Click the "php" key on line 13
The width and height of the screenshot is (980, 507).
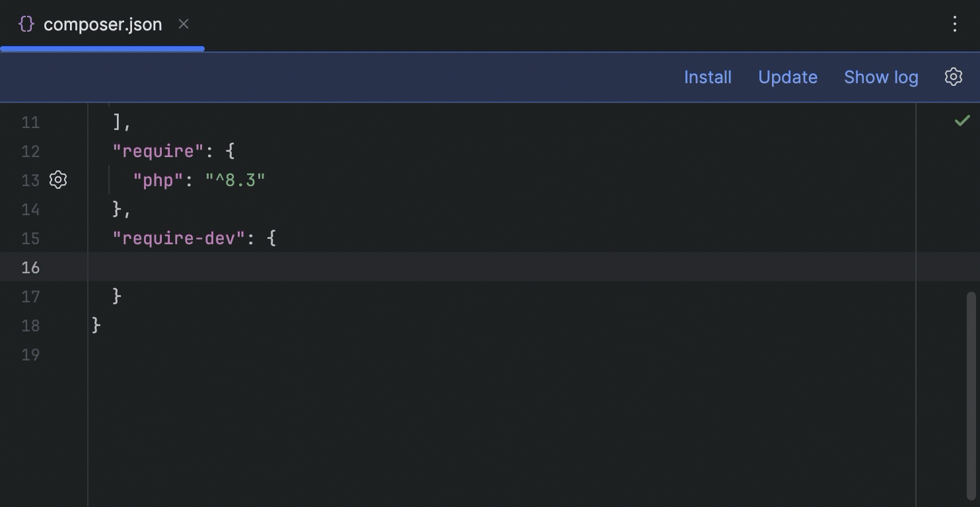[158, 180]
